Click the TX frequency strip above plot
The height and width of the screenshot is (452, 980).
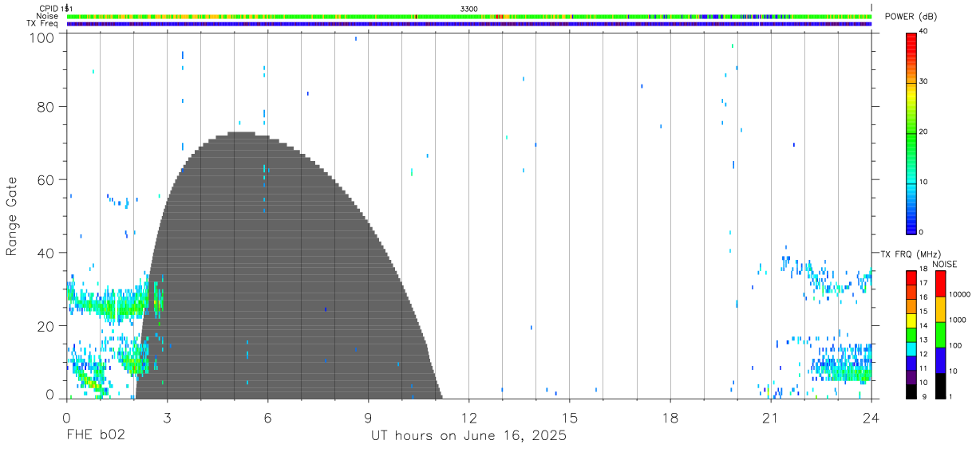pyautogui.click(x=469, y=24)
